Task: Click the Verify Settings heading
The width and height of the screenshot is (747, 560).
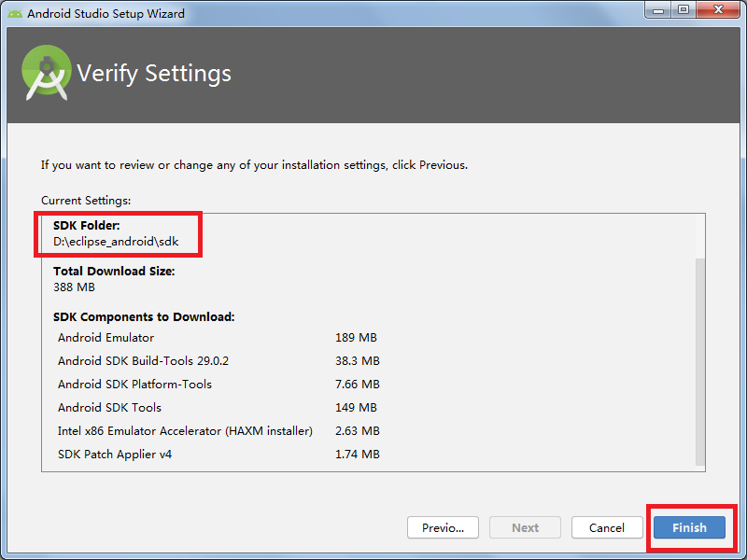Action: 154,74
